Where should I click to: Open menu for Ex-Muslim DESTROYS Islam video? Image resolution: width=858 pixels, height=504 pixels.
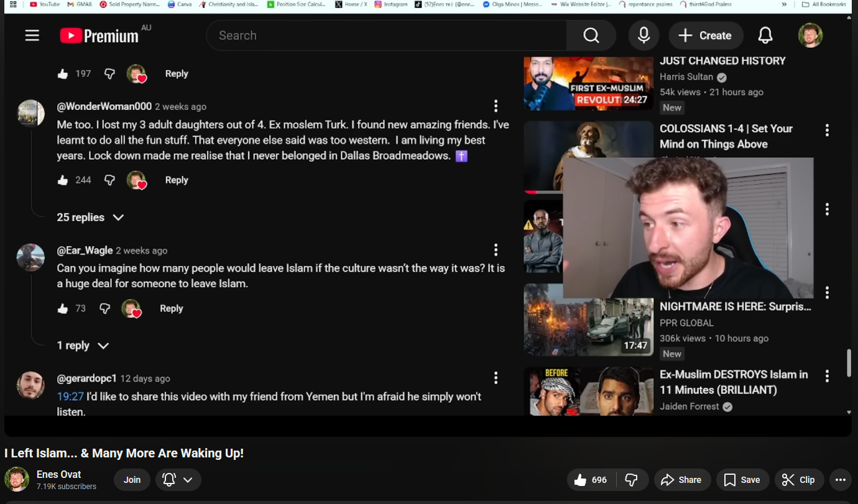[x=827, y=376]
